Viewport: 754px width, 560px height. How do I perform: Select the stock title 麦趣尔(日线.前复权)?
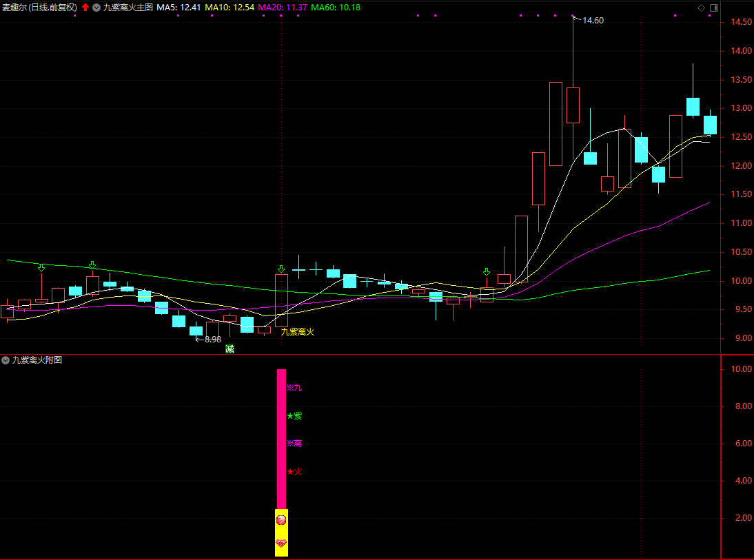pyautogui.click(x=39, y=8)
